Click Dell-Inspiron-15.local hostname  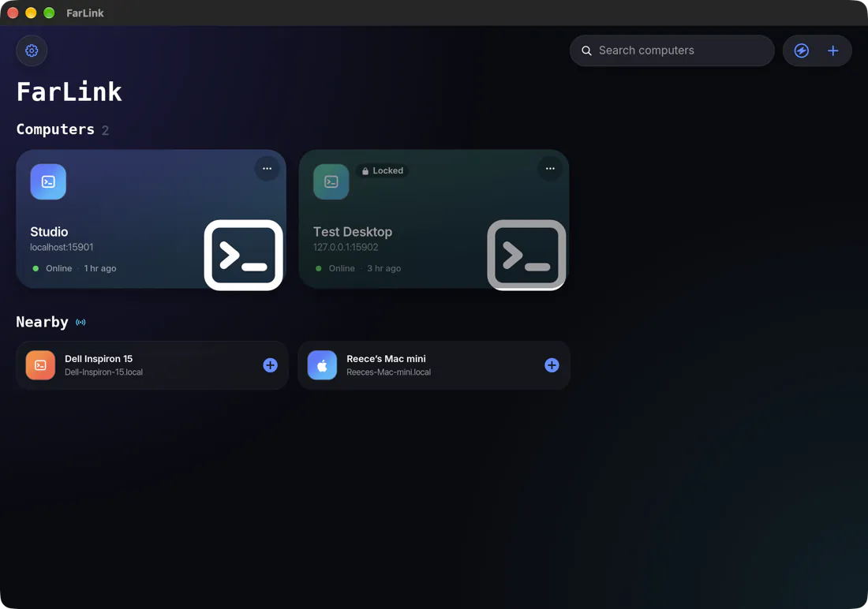coord(103,372)
